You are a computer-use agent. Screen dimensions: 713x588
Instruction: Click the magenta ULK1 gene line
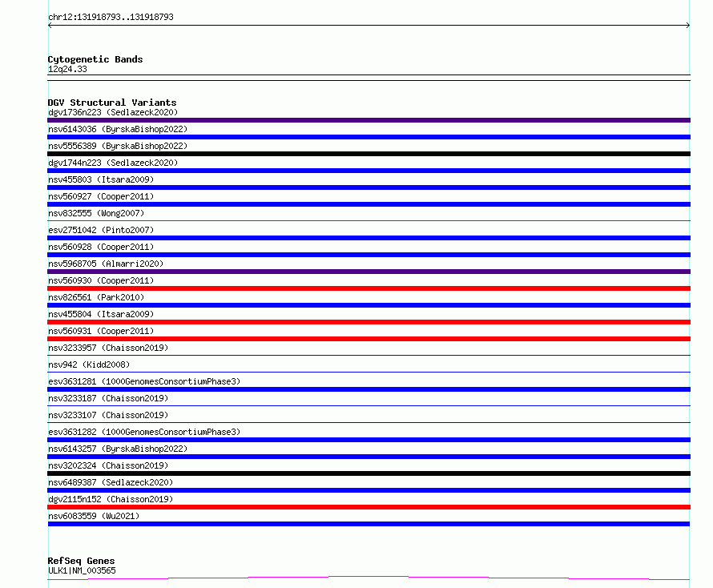[369, 578]
